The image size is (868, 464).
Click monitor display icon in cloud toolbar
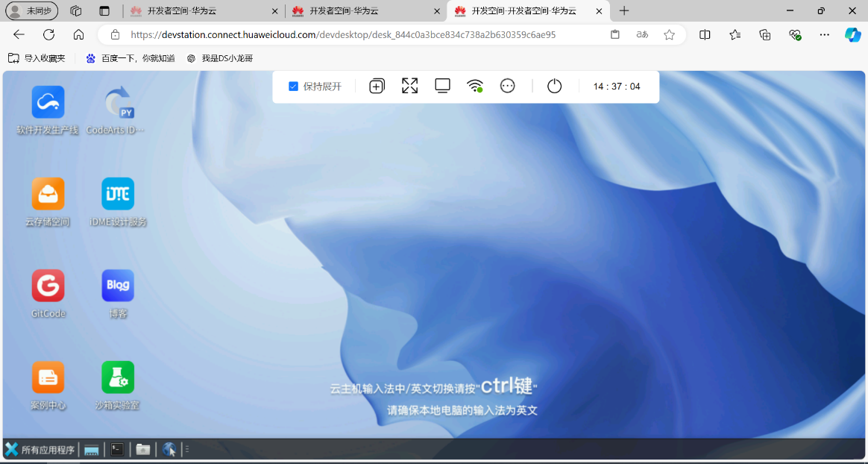click(442, 86)
